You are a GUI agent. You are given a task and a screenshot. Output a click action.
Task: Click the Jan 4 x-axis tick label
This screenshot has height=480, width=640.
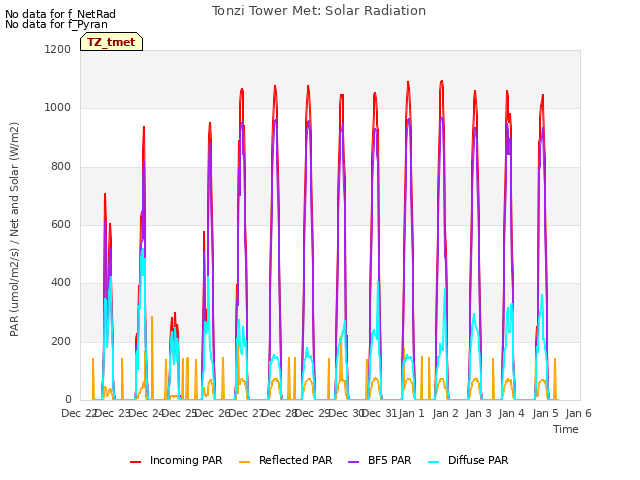pos(511,413)
